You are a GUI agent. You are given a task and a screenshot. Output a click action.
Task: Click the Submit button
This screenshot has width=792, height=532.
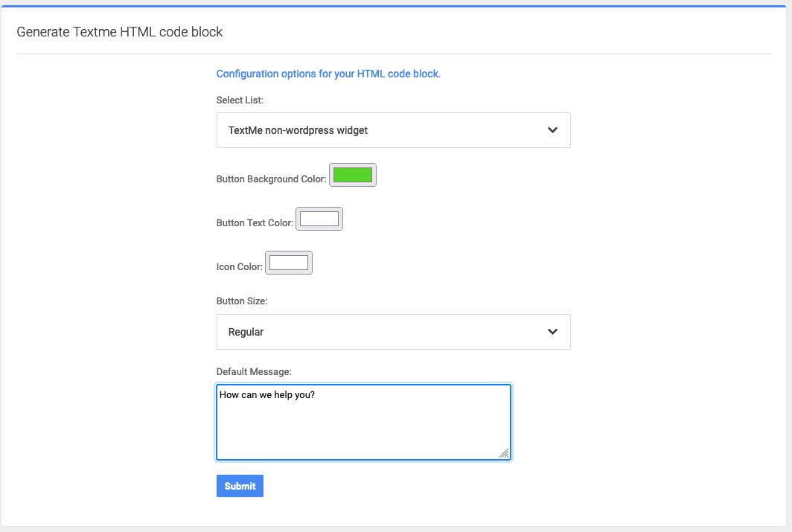[240, 486]
